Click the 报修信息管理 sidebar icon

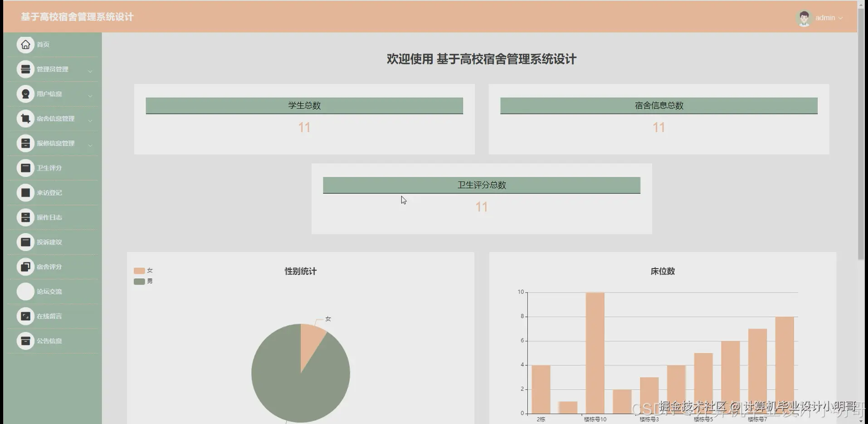tap(25, 143)
